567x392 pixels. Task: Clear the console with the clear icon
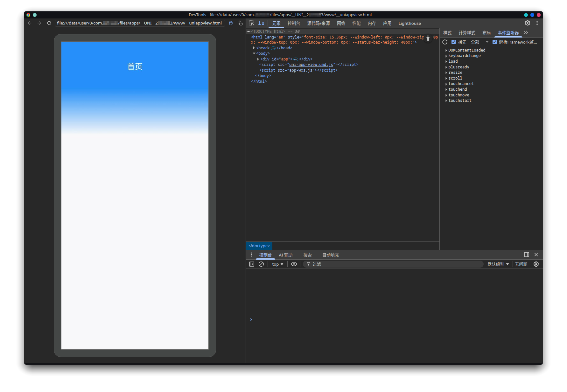click(261, 264)
